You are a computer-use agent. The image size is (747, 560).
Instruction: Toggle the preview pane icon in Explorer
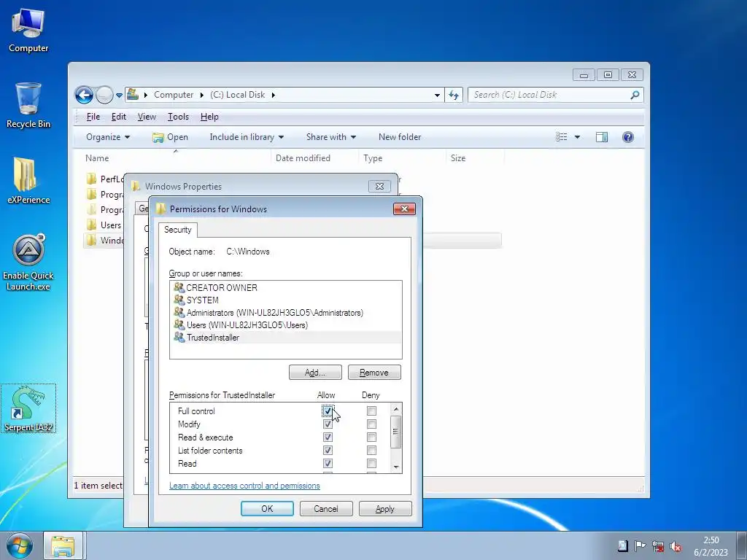click(x=602, y=137)
